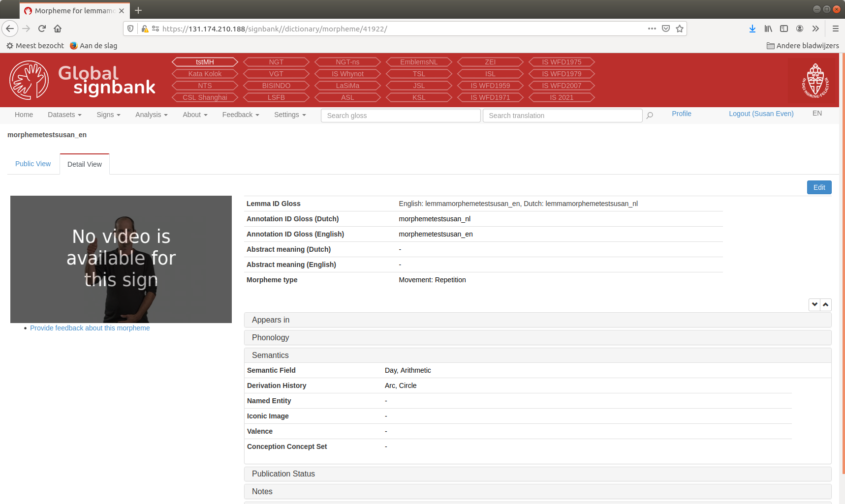The height and width of the screenshot is (504, 845).
Task: Open the Profile page
Action: point(681,114)
